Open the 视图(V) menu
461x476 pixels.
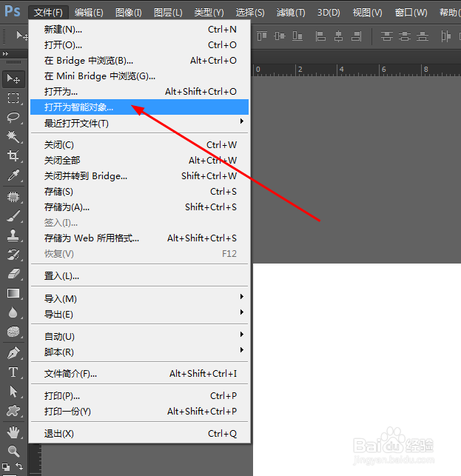(367, 13)
